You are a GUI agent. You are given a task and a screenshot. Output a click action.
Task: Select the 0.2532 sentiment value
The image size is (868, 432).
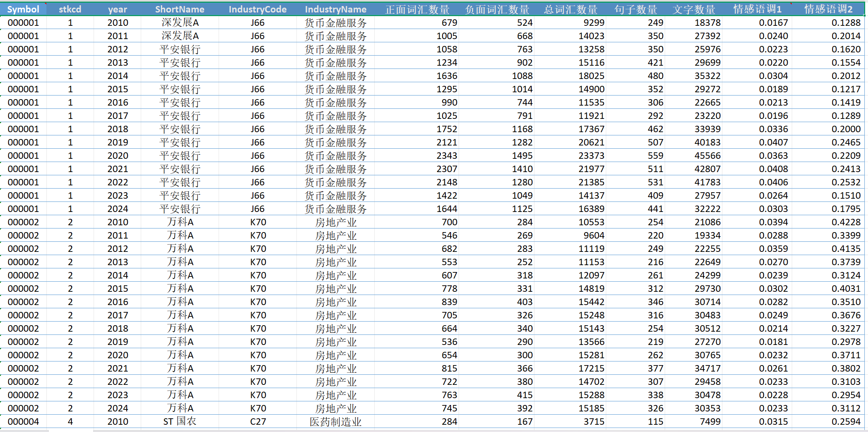tap(828, 182)
